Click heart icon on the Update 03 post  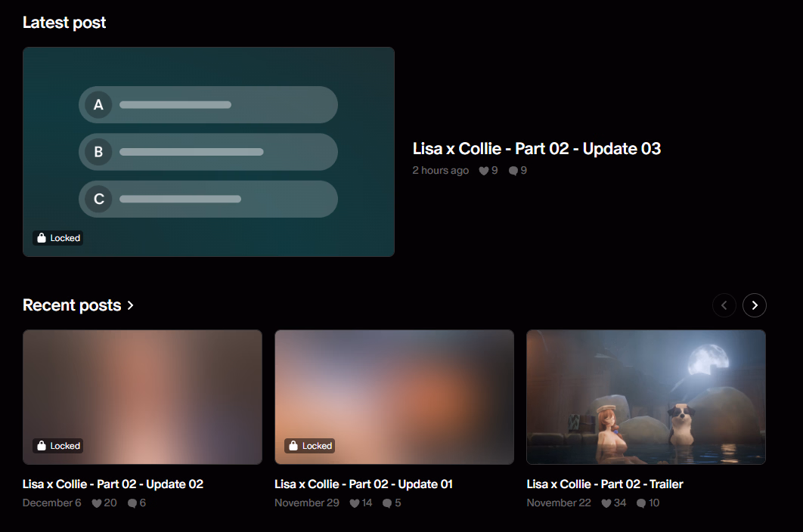[484, 171]
